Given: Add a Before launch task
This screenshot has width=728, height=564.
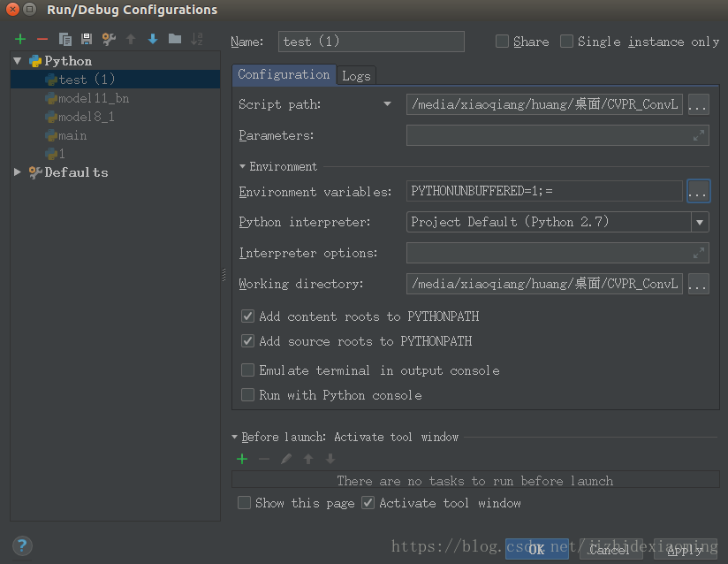Looking at the screenshot, I should [x=242, y=459].
